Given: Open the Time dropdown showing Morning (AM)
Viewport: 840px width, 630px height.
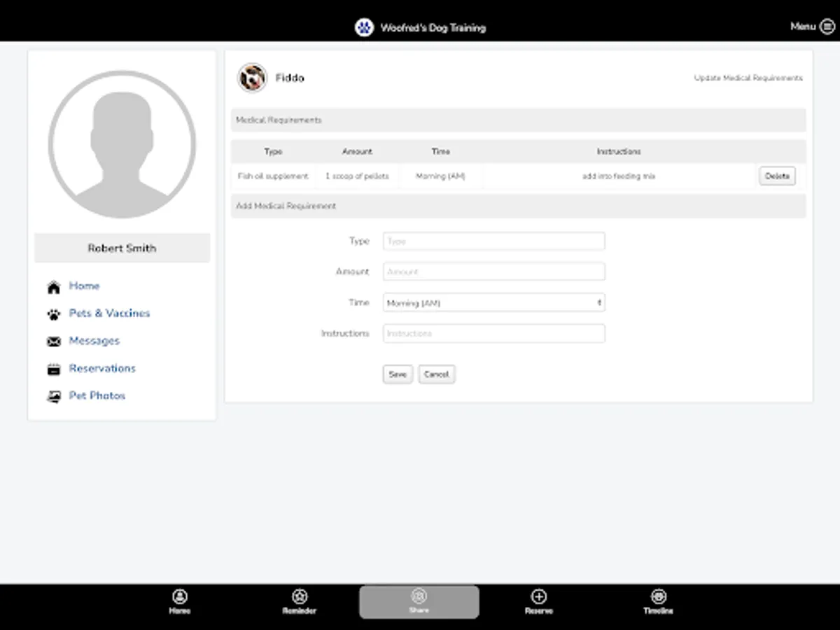Looking at the screenshot, I should [x=493, y=302].
